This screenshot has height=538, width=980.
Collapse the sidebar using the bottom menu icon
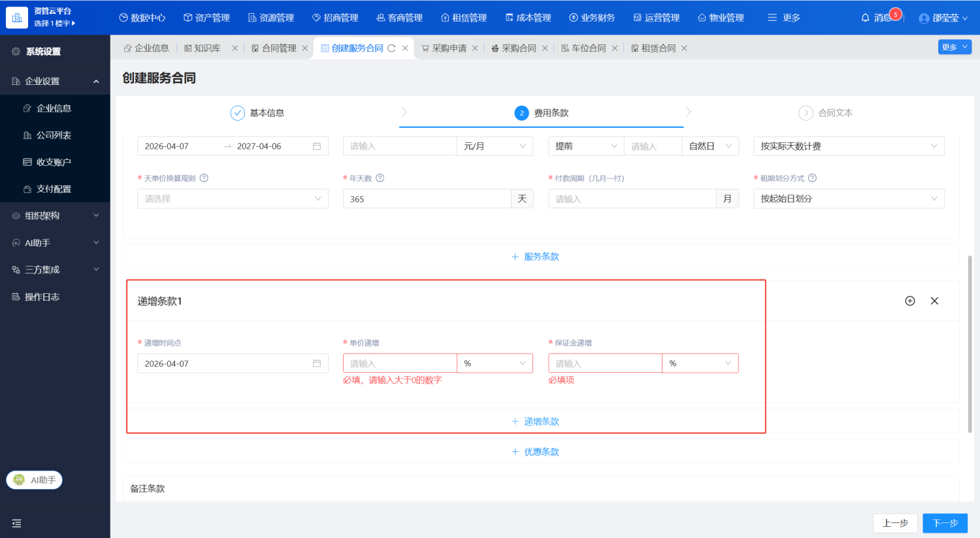(17, 523)
